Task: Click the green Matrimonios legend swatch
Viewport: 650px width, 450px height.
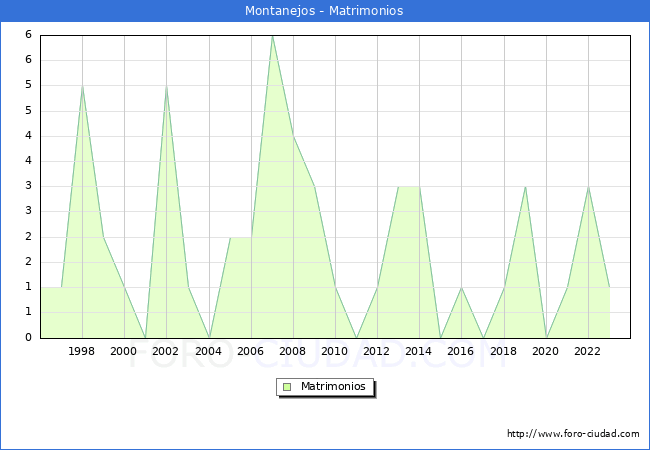Action: [x=286, y=387]
